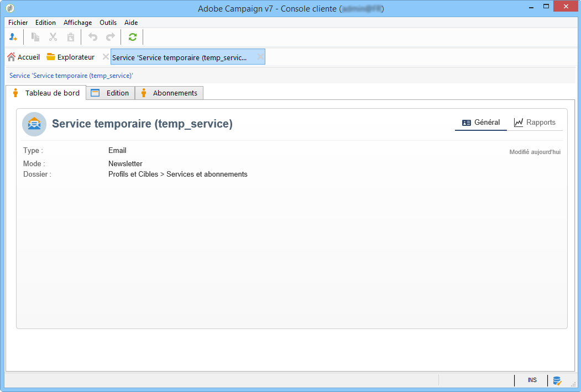Image resolution: width=581 pixels, height=392 pixels.
Task: Open the Aide menu
Action: (131, 23)
